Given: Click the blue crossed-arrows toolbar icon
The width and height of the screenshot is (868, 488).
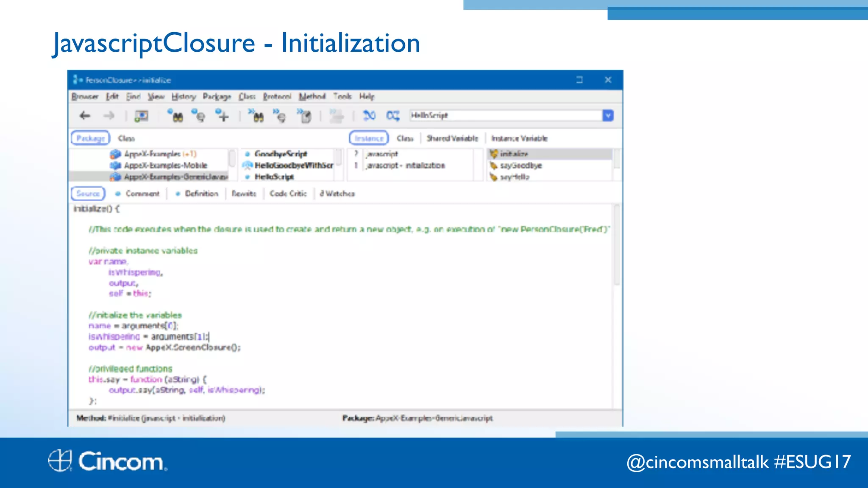Looking at the screenshot, I should (x=369, y=115).
